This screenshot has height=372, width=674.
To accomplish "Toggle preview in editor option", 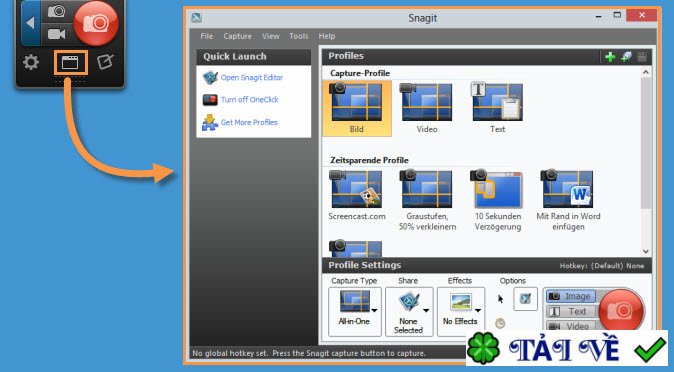I will point(526,298).
